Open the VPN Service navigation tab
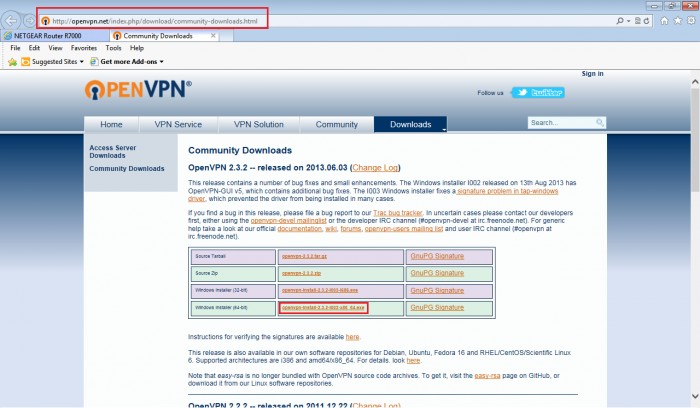 178,125
